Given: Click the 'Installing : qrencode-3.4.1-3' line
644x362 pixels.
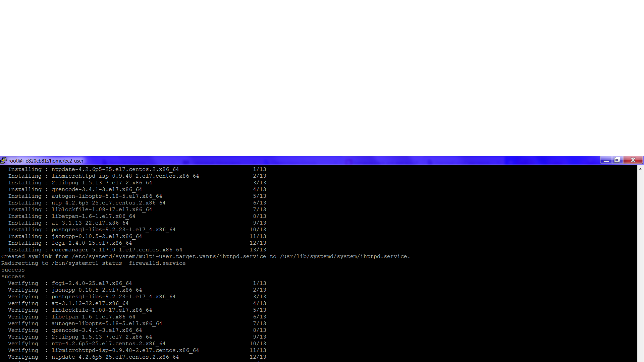Looking at the screenshot, I should pyautogui.click(x=75, y=189).
